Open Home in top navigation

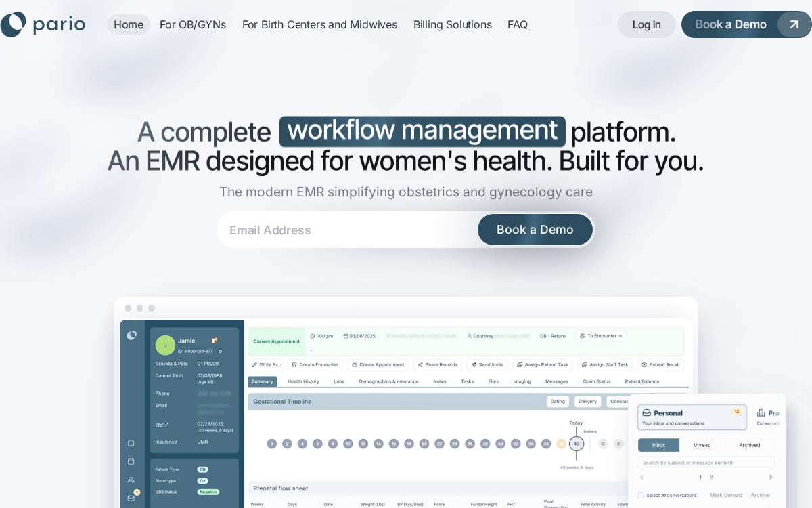[x=129, y=24]
